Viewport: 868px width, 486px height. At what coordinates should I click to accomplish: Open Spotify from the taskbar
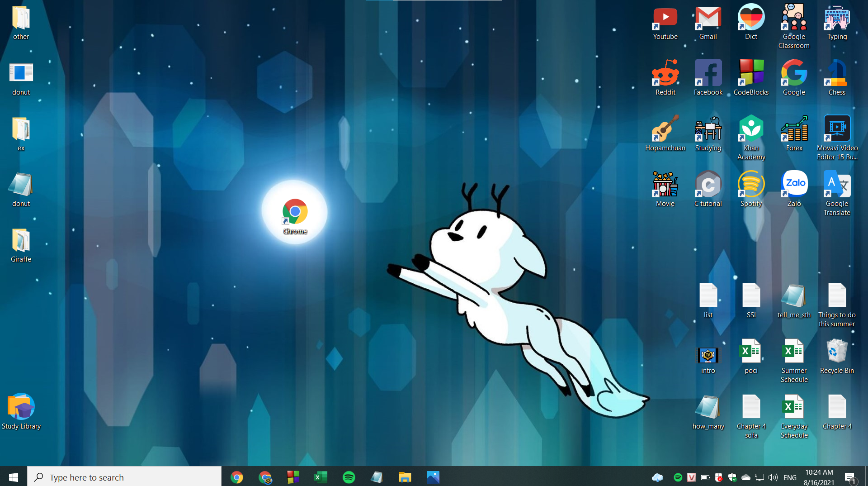pyautogui.click(x=349, y=477)
